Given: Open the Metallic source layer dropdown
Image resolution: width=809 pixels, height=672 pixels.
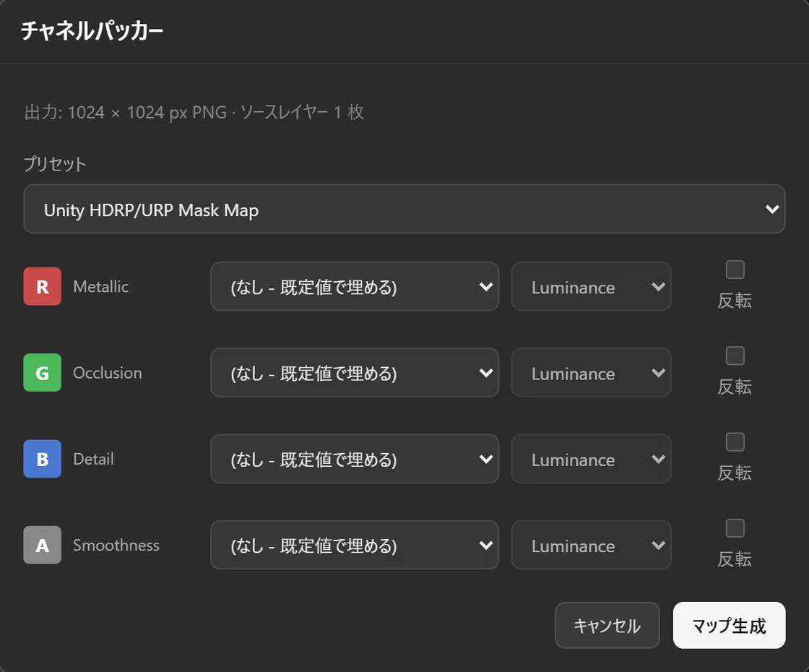Looking at the screenshot, I should coord(355,286).
